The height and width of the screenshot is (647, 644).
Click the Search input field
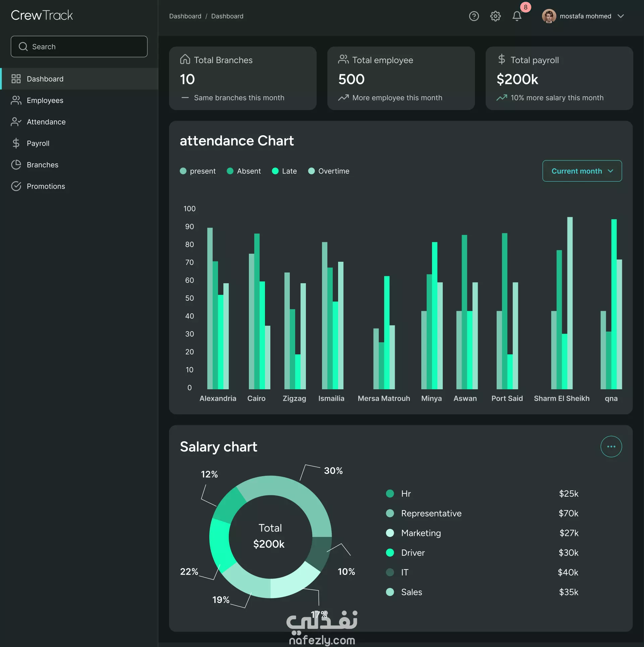79,47
